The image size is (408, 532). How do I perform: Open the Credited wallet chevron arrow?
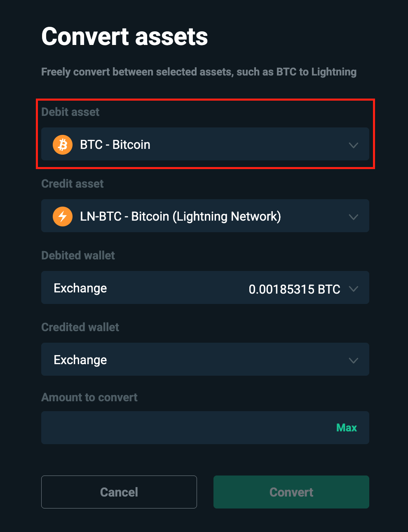353,360
